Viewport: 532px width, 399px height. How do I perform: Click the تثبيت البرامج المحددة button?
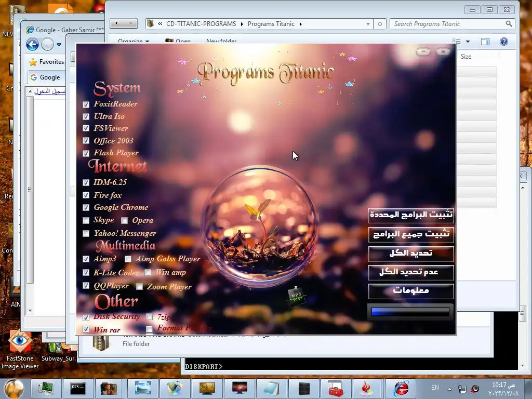pyautogui.click(x=411, y=215)
